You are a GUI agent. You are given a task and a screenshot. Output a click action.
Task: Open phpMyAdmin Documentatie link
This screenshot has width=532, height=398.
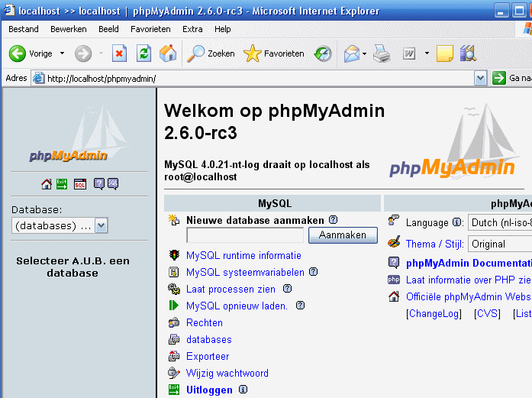point(469,264)
